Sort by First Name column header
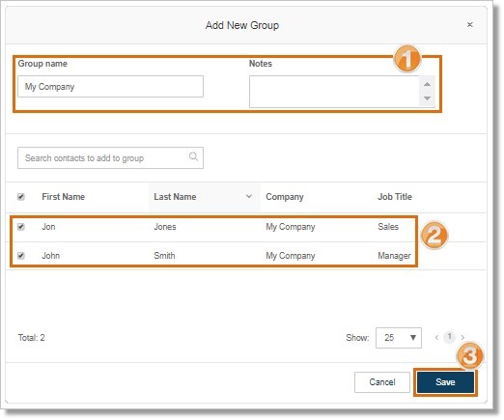 tap(64, 197)
